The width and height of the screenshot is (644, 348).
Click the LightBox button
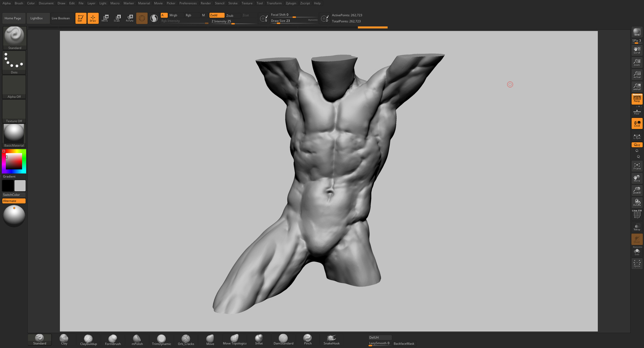36,18
